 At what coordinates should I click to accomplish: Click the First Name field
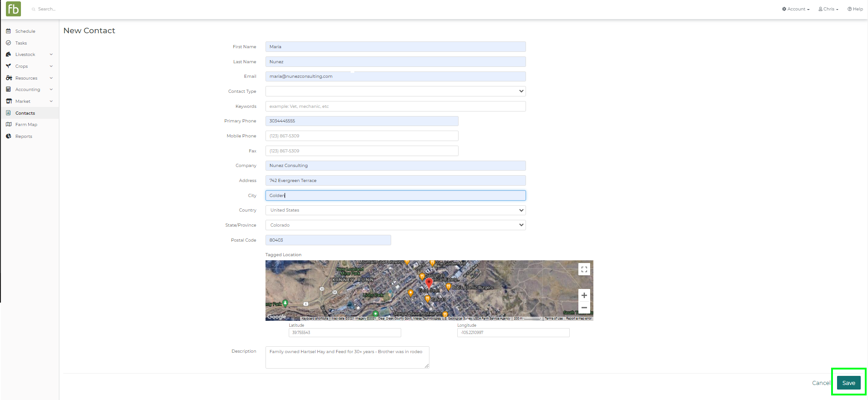pyautogui.click(x=395, y=47)
